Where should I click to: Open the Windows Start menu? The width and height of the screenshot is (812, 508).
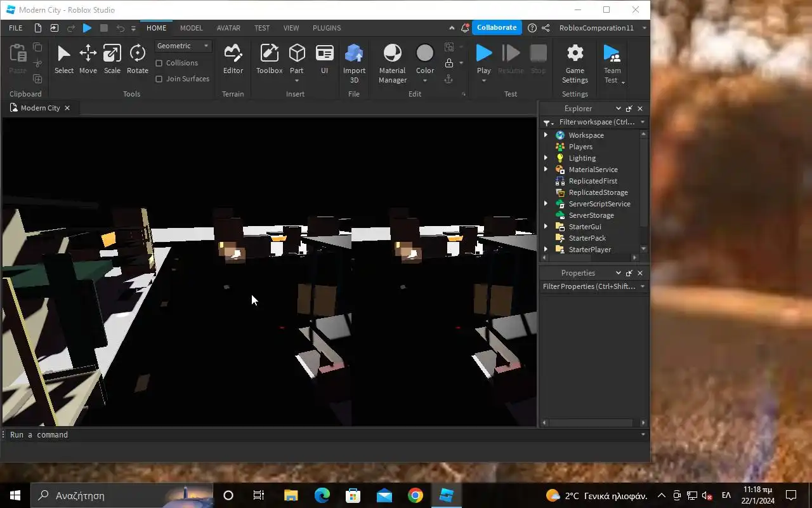click(15, 495)
